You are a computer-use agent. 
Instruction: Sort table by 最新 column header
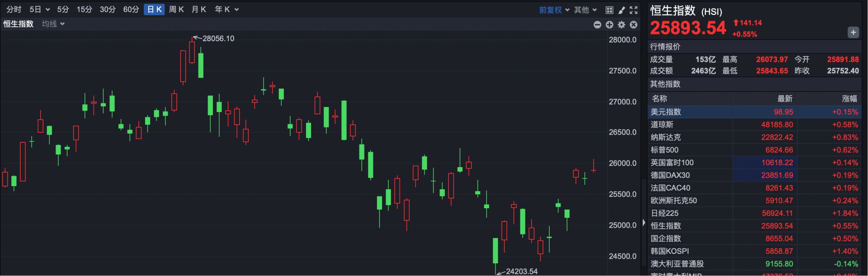785,98
